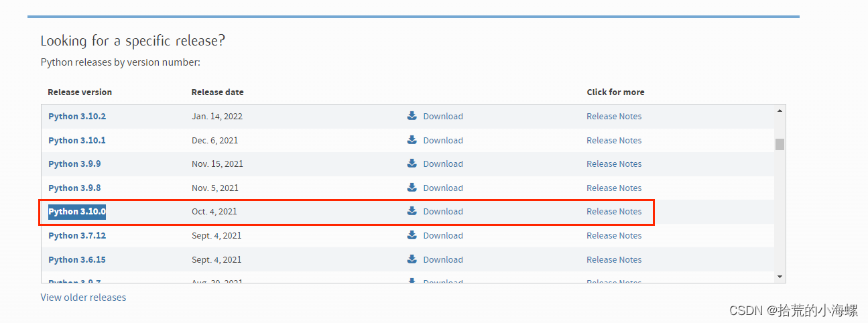Open Python 3.10.2 release page
This screenshot has height=323, width=868.
77,116
